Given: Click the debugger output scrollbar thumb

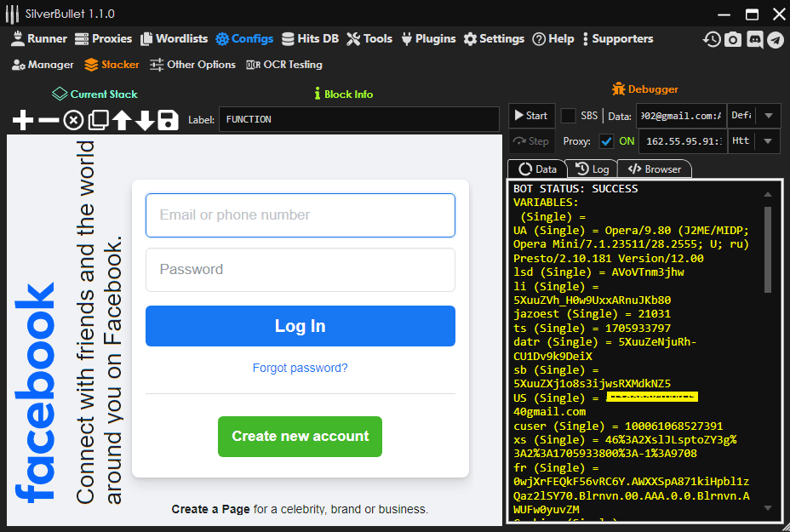Looking at the screenshot, I should (768, 250).
